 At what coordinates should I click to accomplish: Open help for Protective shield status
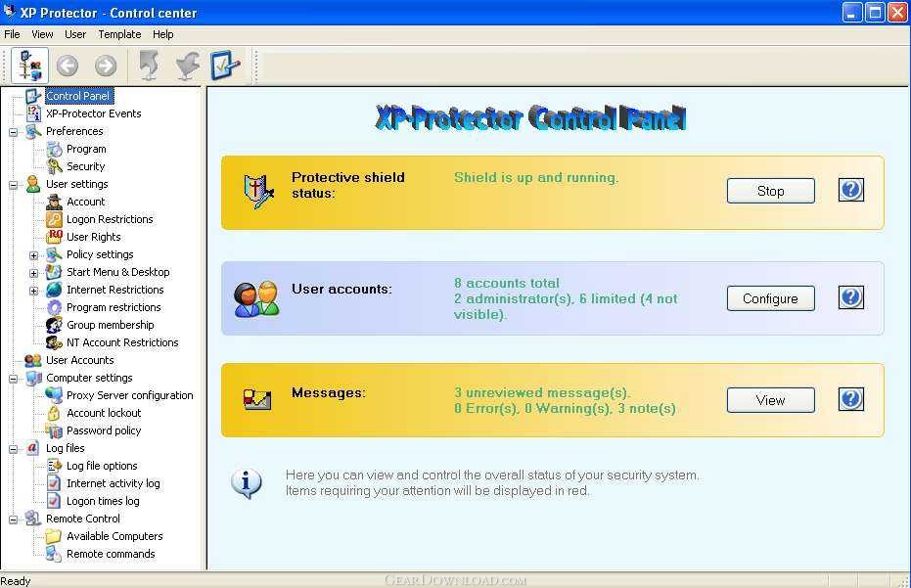[x=850, y=190]
